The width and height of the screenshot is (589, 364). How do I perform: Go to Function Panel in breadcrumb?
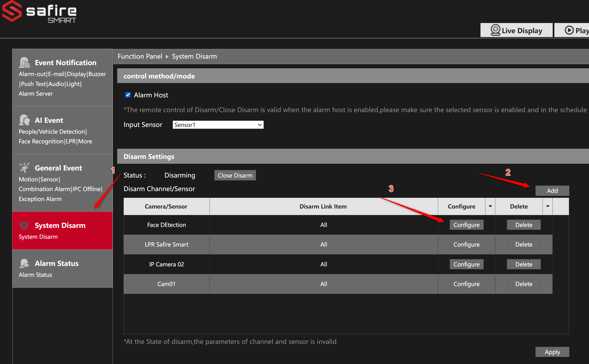140,56
